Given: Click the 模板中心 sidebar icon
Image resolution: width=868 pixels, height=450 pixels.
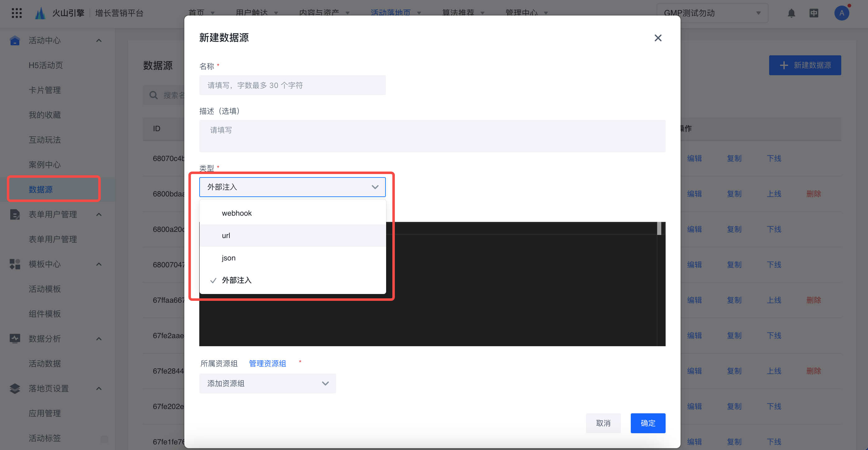Looking at the screenshot, I should [15, 264].
